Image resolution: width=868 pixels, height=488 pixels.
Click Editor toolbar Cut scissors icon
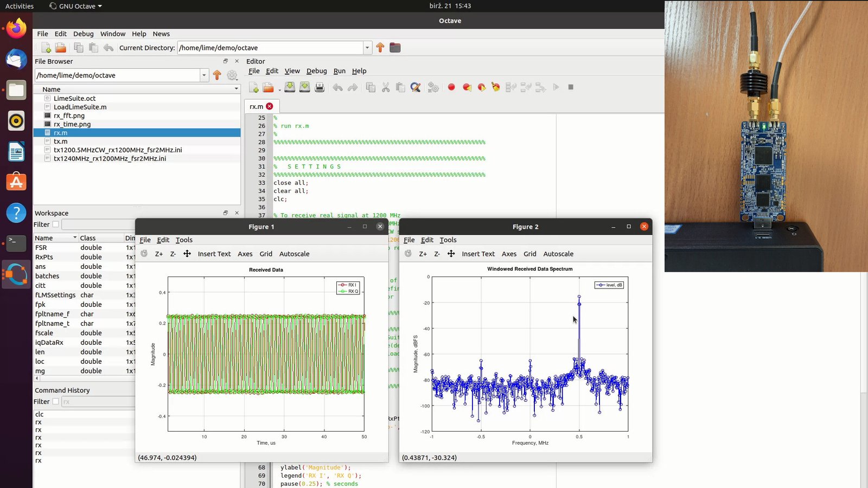point(386,87)
